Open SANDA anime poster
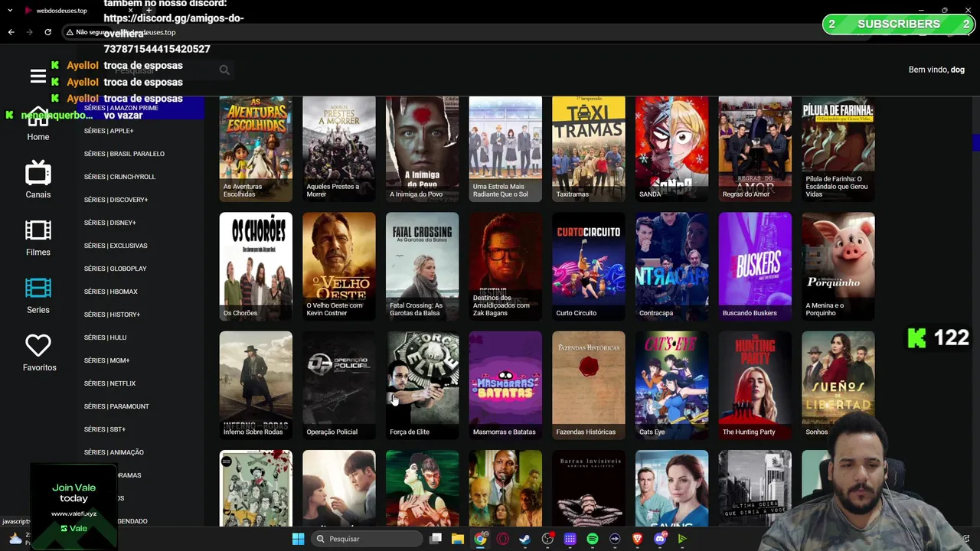 tap(672, 148)
